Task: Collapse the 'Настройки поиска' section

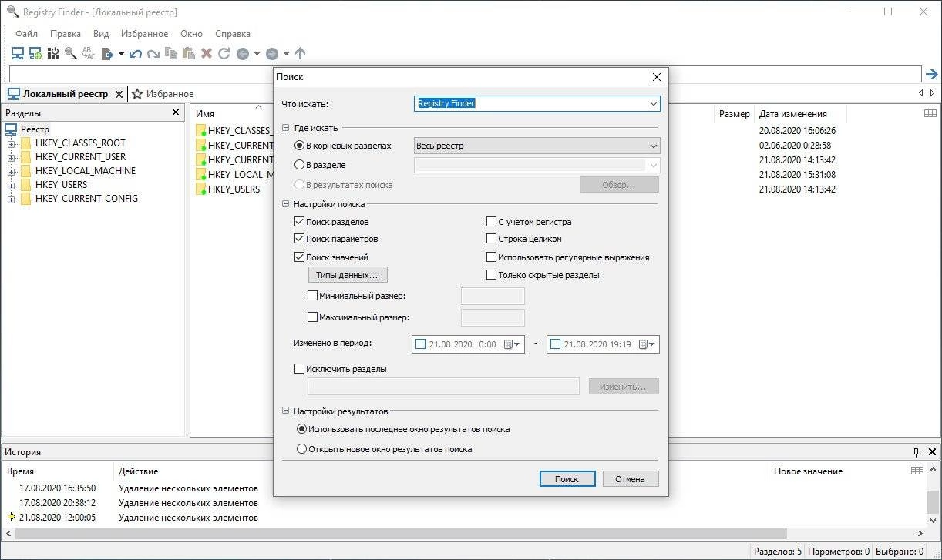Action: pyautogui.click(x=286, y=204)
